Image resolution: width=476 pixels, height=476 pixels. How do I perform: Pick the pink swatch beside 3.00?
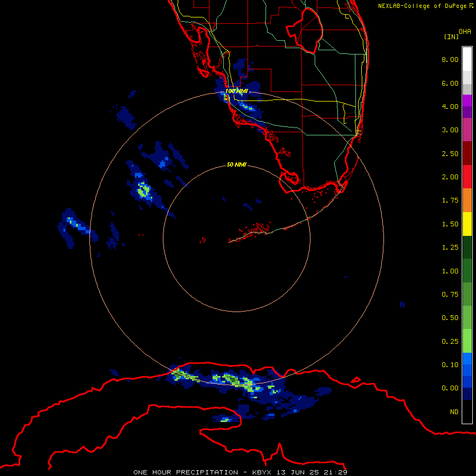467,130
